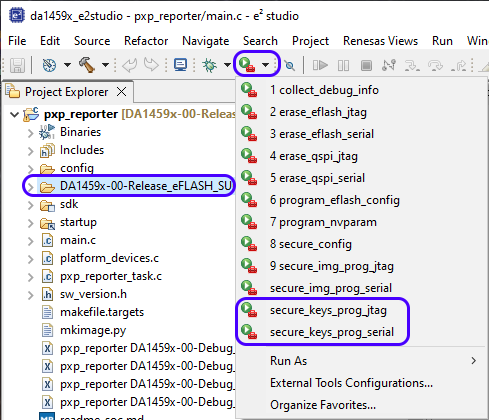Run 4 erase_qspi_jtag tool
489x420 pixels.
pos(362,156)
